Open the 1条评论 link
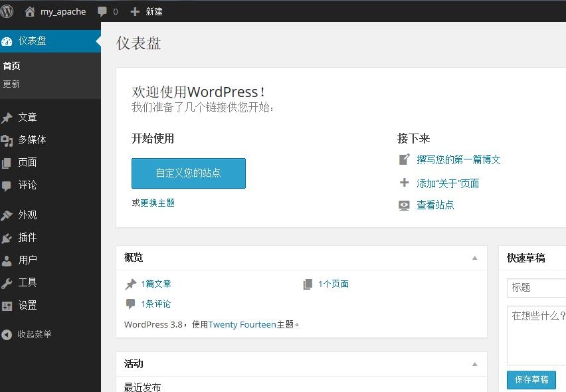The width and height of the screenshot is (566, 392). point(156,304)
